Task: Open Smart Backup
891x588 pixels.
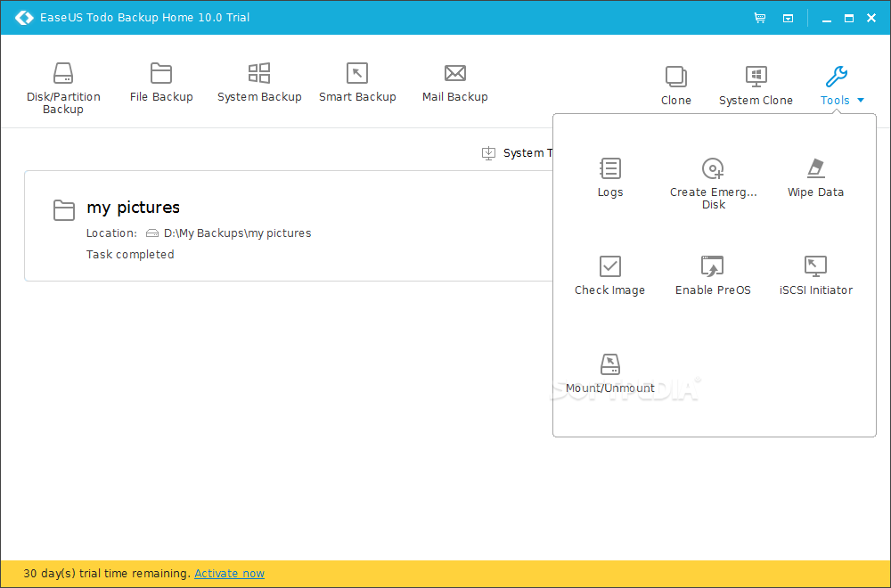Action: pyautogui.click(x=357, y=82)
